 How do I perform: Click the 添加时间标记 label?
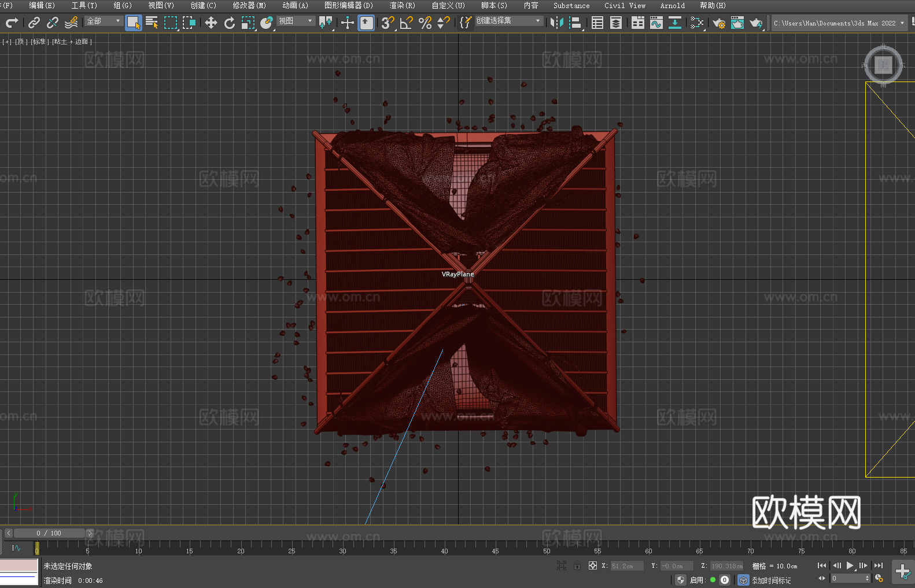click(771, 580)
